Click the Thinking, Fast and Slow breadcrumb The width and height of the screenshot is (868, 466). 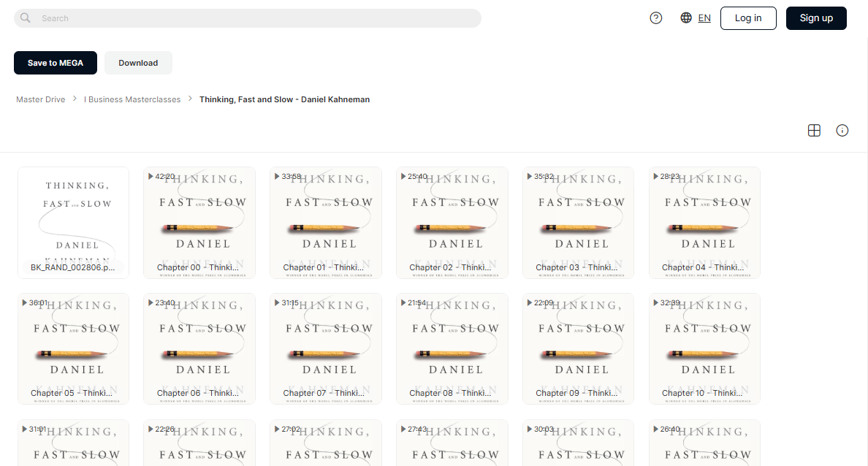[x=284, y=99]
